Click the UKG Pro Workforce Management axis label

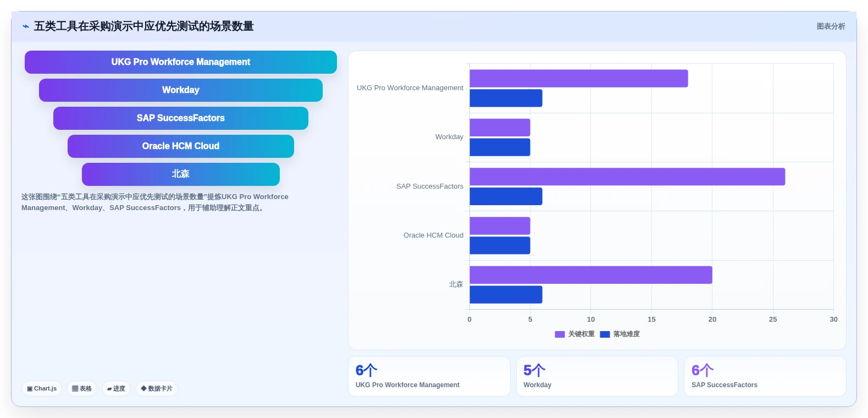coord(410,88)
